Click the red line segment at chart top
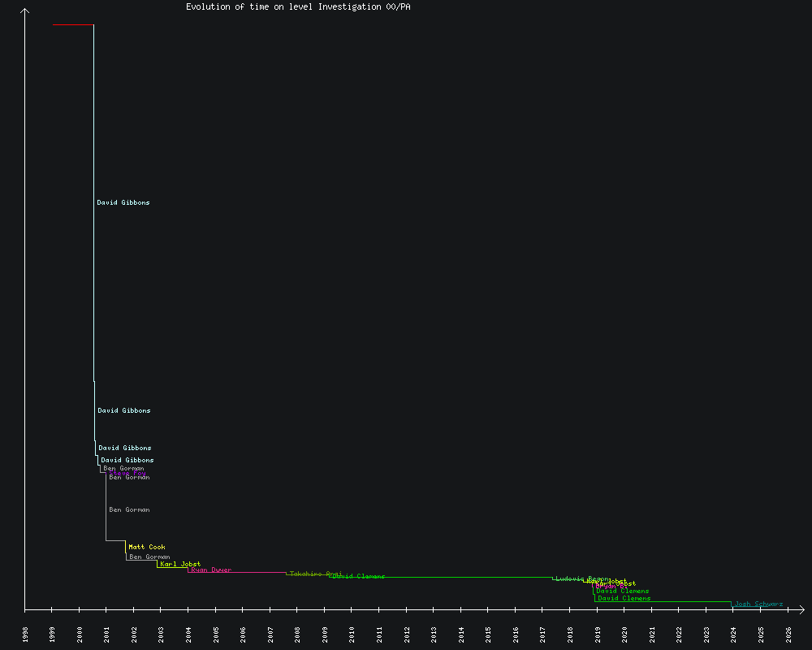This screenshot has height=650, width=812. point(73,25)
